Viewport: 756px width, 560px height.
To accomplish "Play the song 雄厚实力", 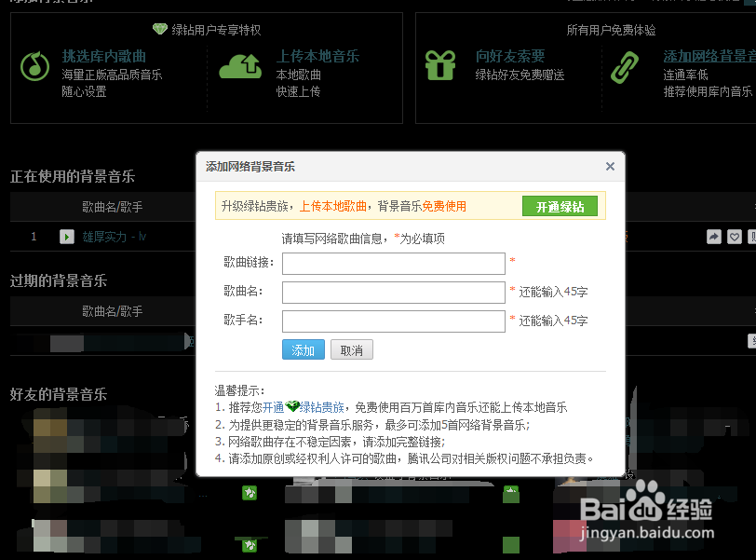I will (x=67, y=237).
